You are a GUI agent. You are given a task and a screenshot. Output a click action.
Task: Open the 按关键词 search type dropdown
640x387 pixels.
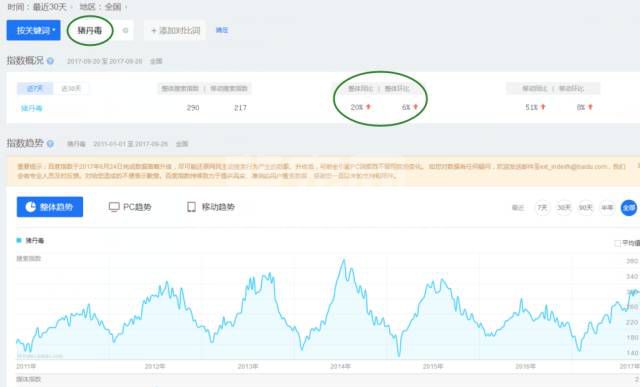33,30
